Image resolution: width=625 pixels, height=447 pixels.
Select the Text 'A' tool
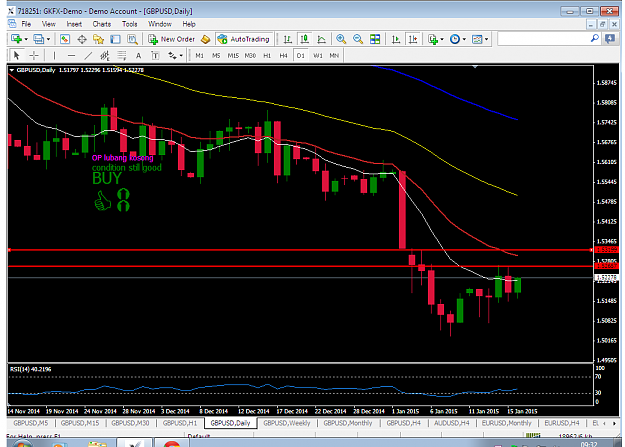tap(138, 55)
